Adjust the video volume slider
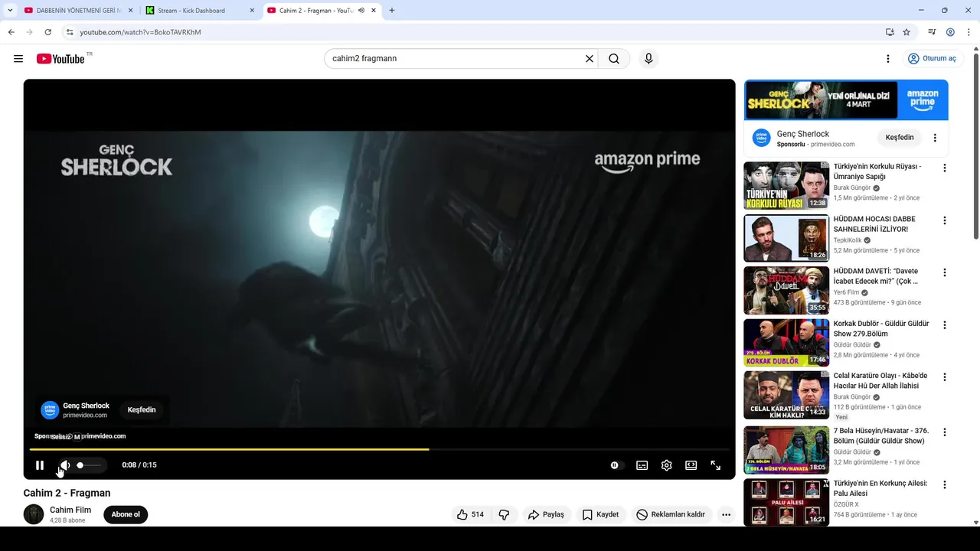This screenshot has height=551, width=980. point(89,465)
